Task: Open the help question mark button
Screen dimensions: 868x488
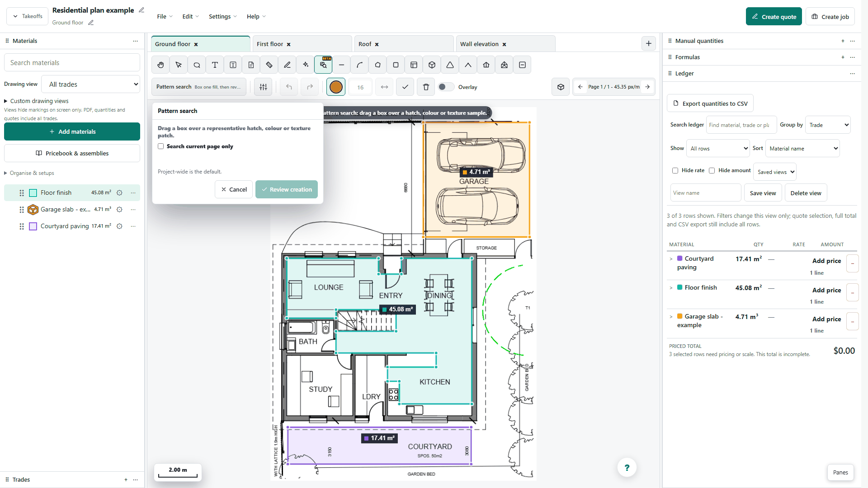Action: pos(627,468)
